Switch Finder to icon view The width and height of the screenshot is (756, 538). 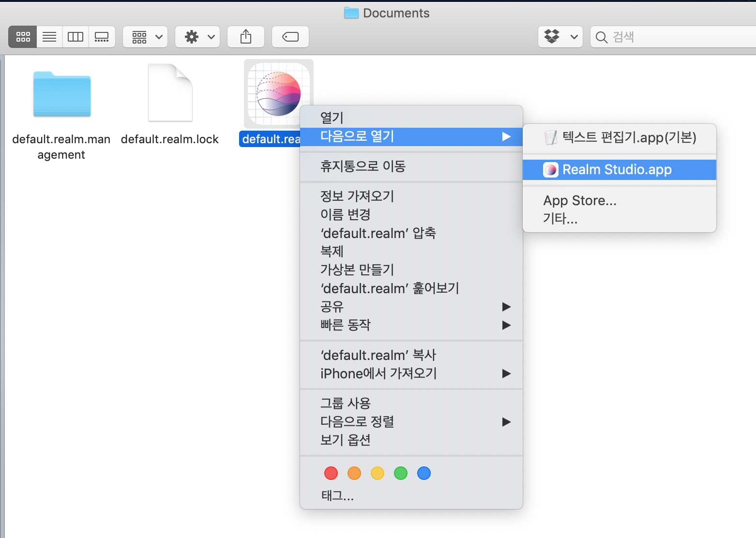coord(23,37)
